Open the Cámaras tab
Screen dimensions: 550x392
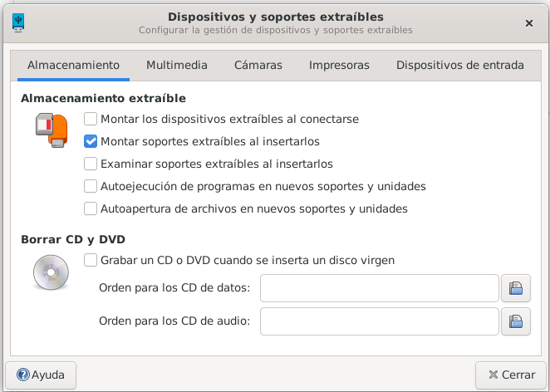click(258, 65)
